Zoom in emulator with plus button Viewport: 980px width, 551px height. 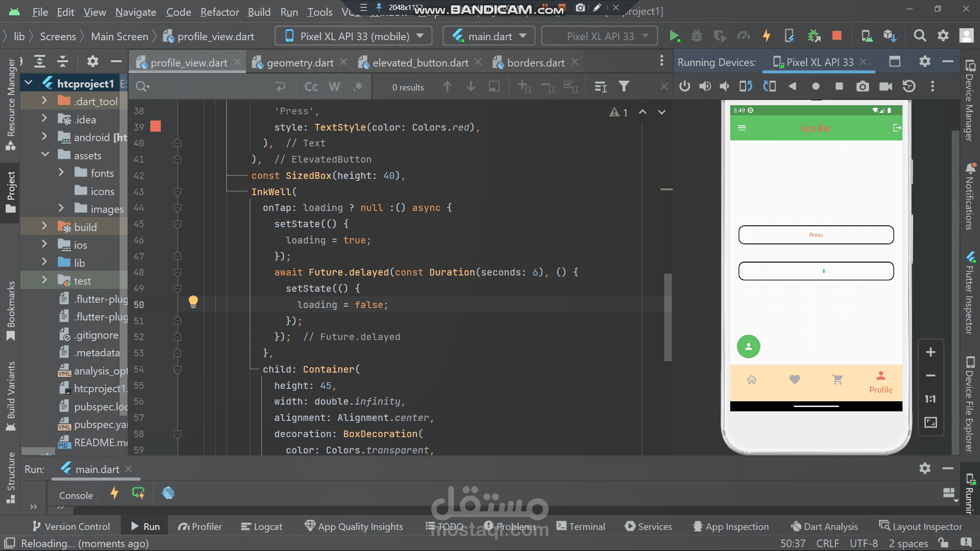tap(930, 353)
